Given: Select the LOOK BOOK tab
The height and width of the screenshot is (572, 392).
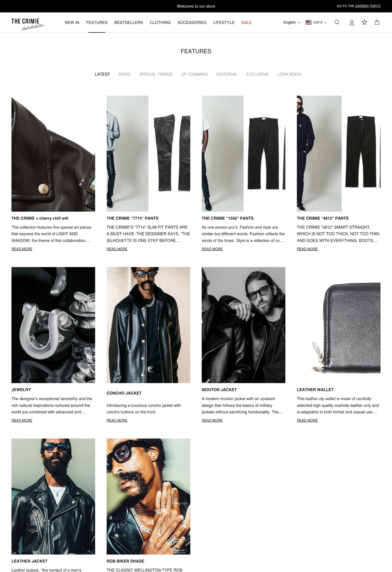Looking at the screenshot, I should (289, 74).
